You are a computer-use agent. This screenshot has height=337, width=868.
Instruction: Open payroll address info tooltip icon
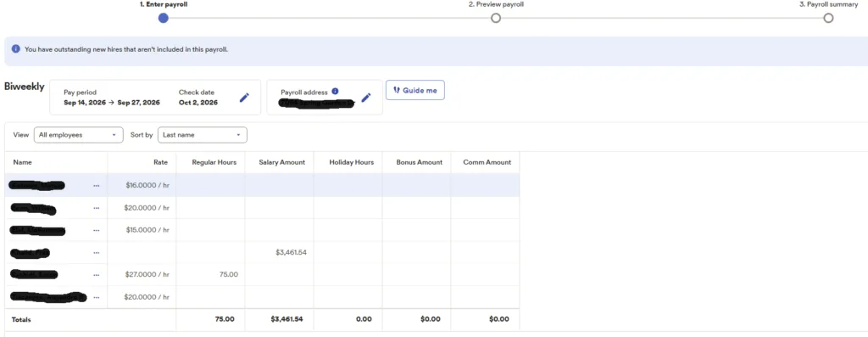point(335,92)
